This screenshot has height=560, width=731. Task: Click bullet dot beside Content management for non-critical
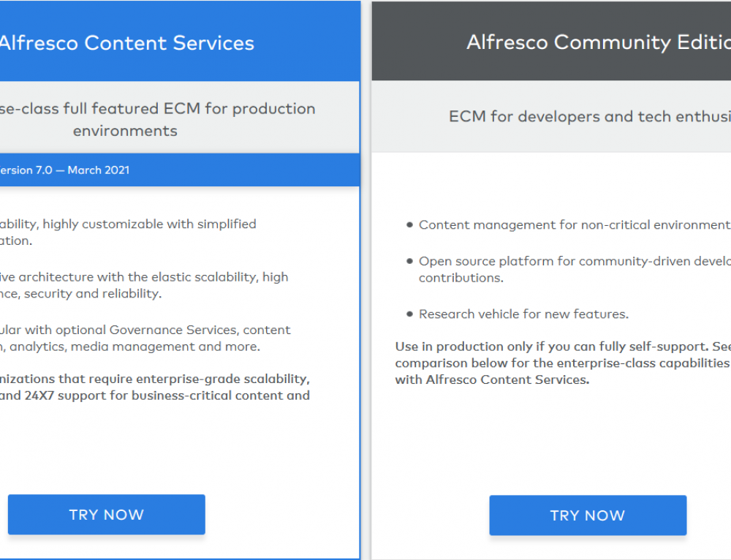(409, 225)
